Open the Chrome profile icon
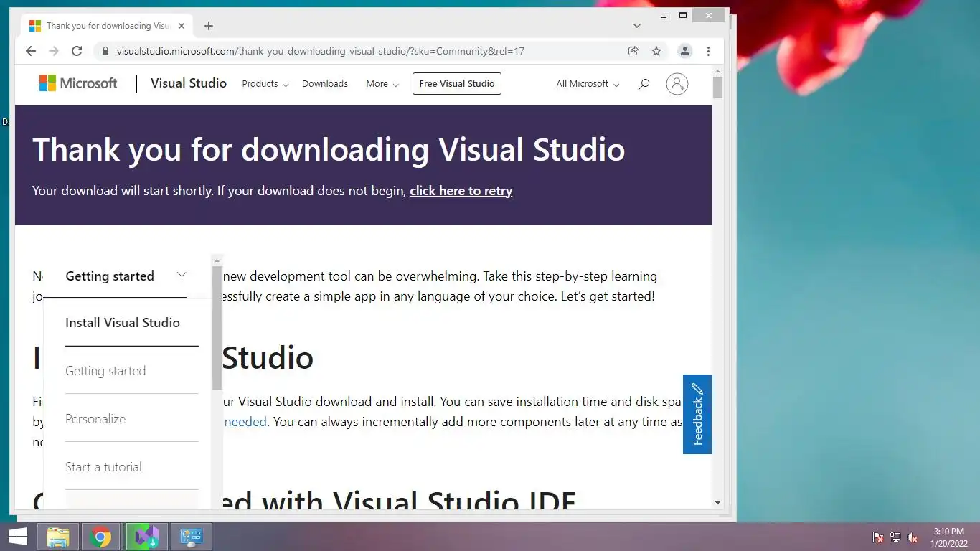Screen dimensions: 980x551 [x=685, y=51]
